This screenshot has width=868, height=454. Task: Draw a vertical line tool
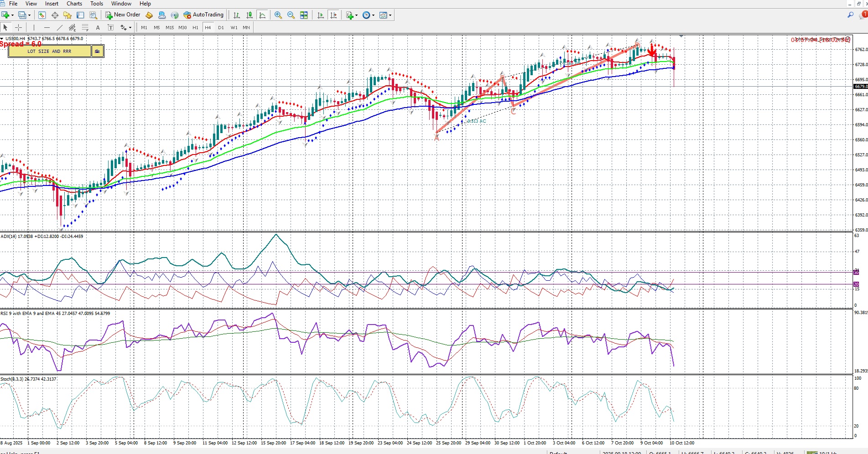(34, 28)
